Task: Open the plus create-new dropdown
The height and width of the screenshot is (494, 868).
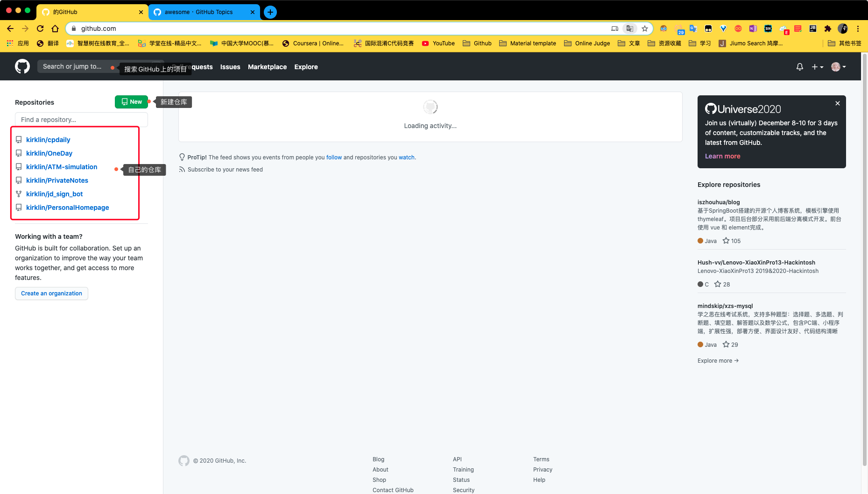Action: 817,67
